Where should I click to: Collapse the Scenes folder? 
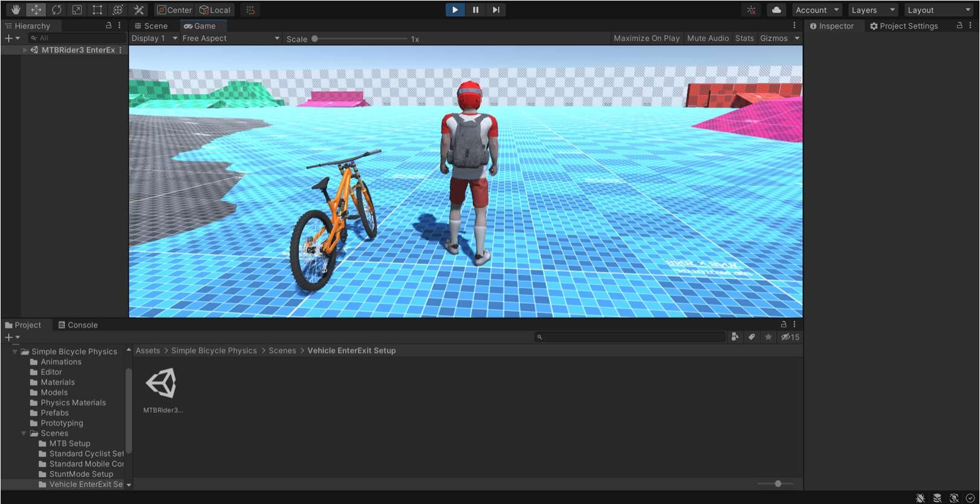[24, 433]
